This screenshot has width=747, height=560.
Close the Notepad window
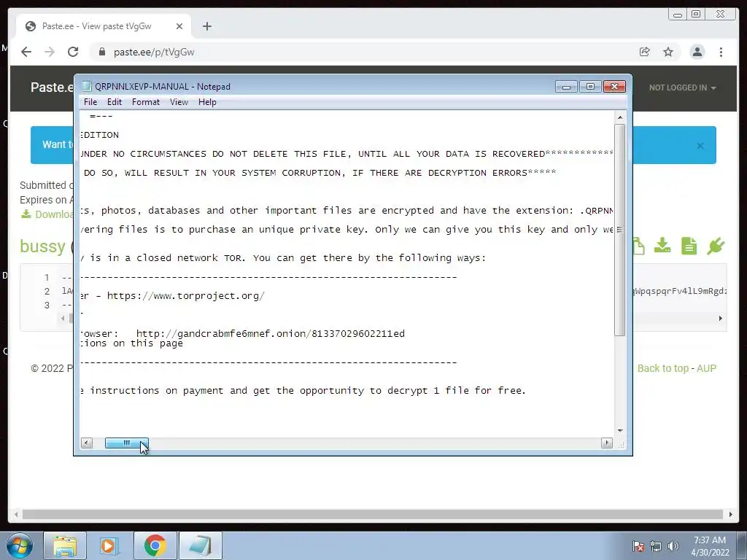(x=614, y=87)
